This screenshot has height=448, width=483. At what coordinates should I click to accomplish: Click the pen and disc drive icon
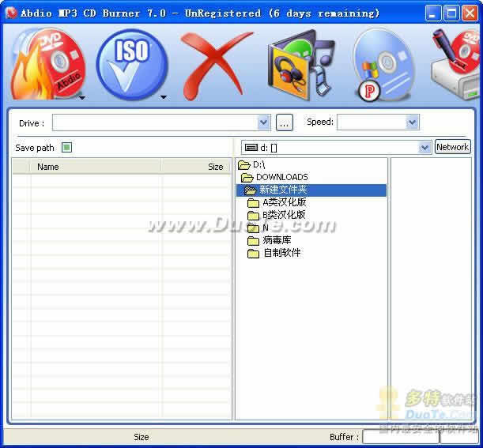[456, 64]
